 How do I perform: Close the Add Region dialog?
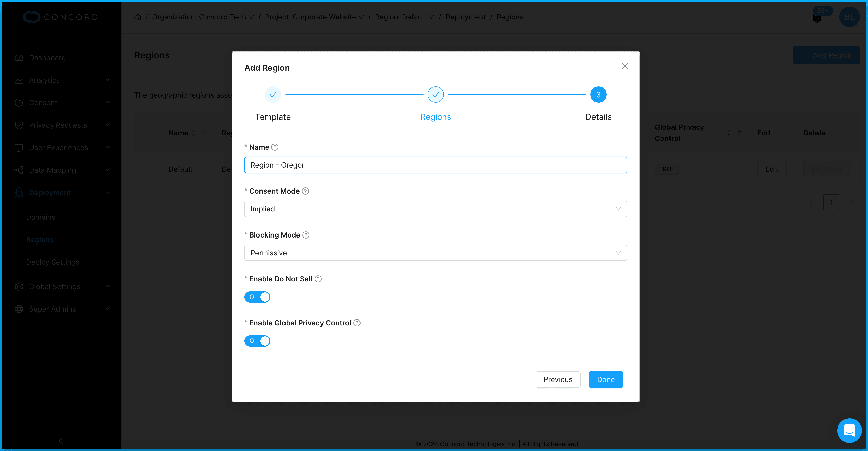pyautogui.click(x=625, y=66)
